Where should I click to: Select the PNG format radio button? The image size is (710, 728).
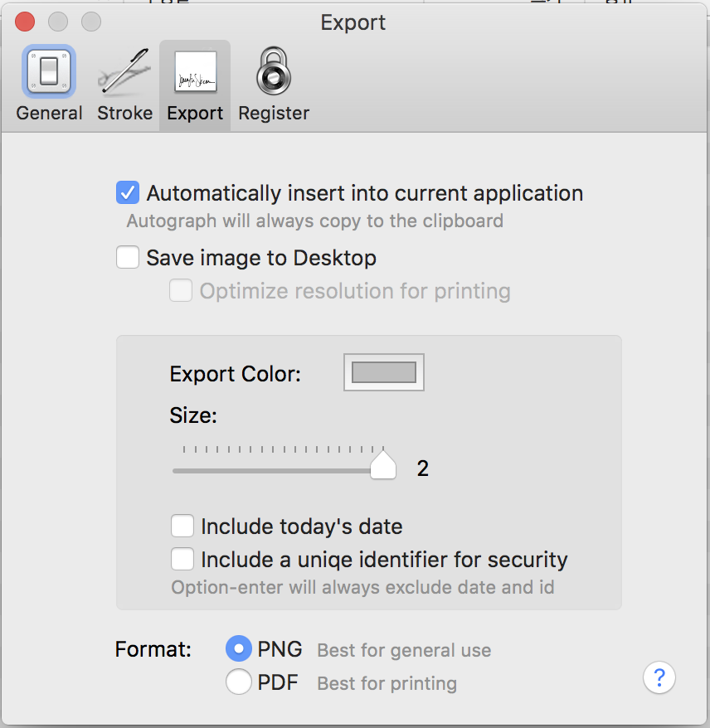(x=240, y=649)
